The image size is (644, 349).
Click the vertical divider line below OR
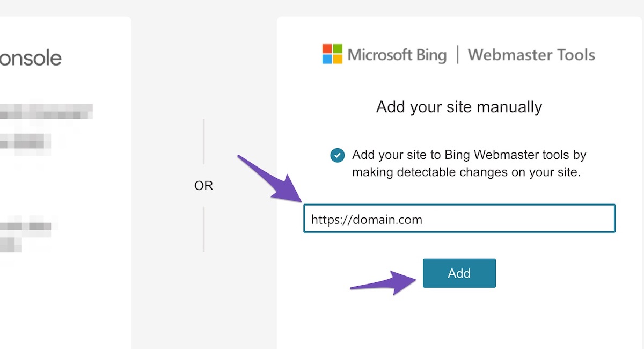coord(203,229)
